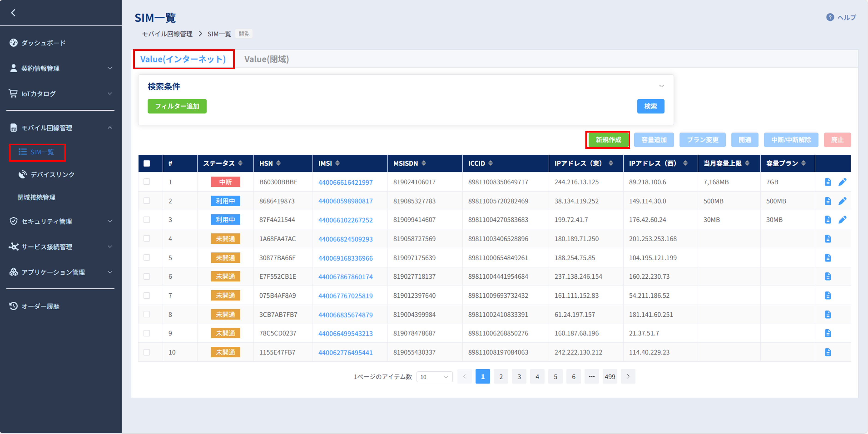Click the sort icon on the IMSI column
Screen dimensions: 868x434
(337, 163)
